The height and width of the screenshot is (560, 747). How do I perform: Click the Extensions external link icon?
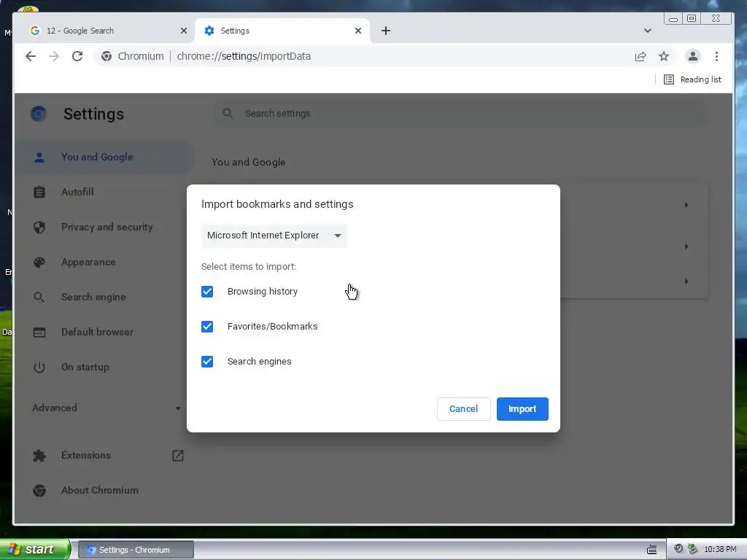coord(178,456)
